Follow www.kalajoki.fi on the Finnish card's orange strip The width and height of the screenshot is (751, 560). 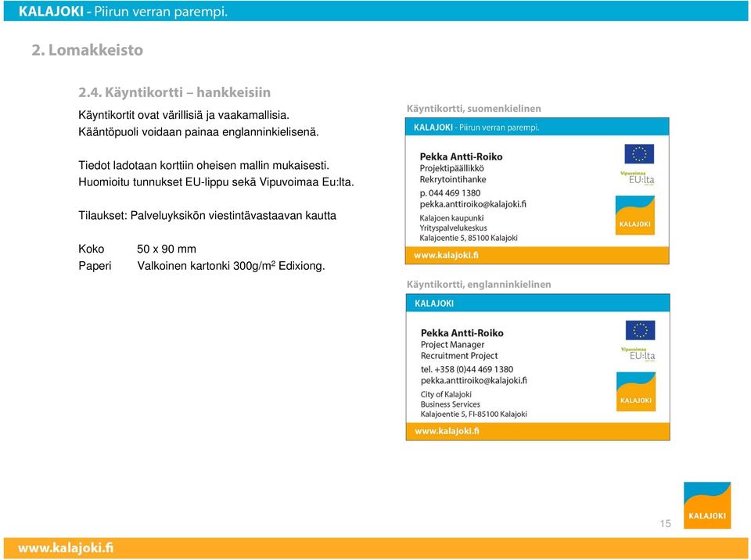[446, 255]
